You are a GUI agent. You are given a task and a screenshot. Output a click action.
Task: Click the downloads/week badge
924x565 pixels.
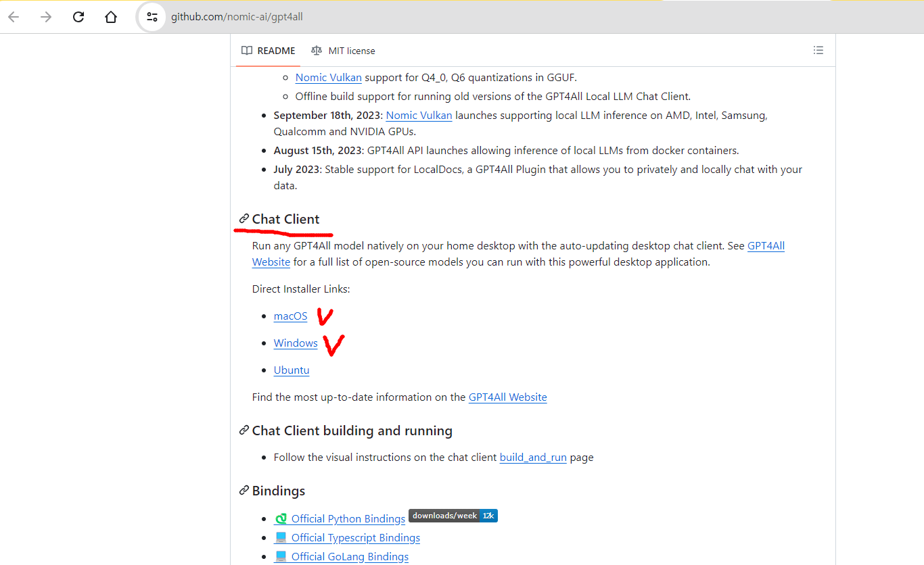(x=453, y=516)
